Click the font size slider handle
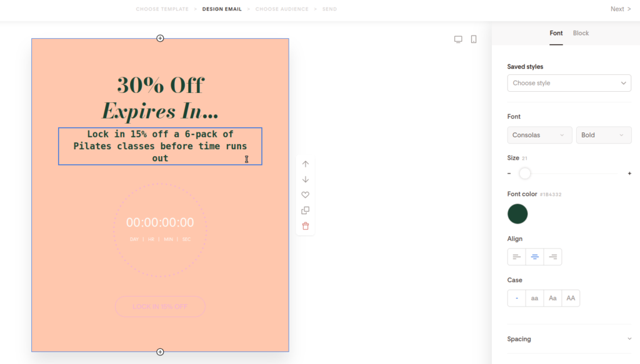Screen dimensions: 640x364 point(525,174)
